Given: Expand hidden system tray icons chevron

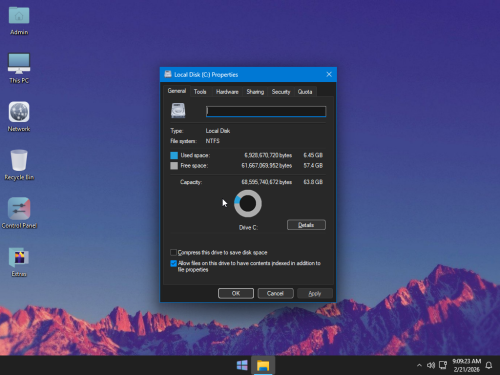Looking at the screenshot, I should tap(419, 365).
